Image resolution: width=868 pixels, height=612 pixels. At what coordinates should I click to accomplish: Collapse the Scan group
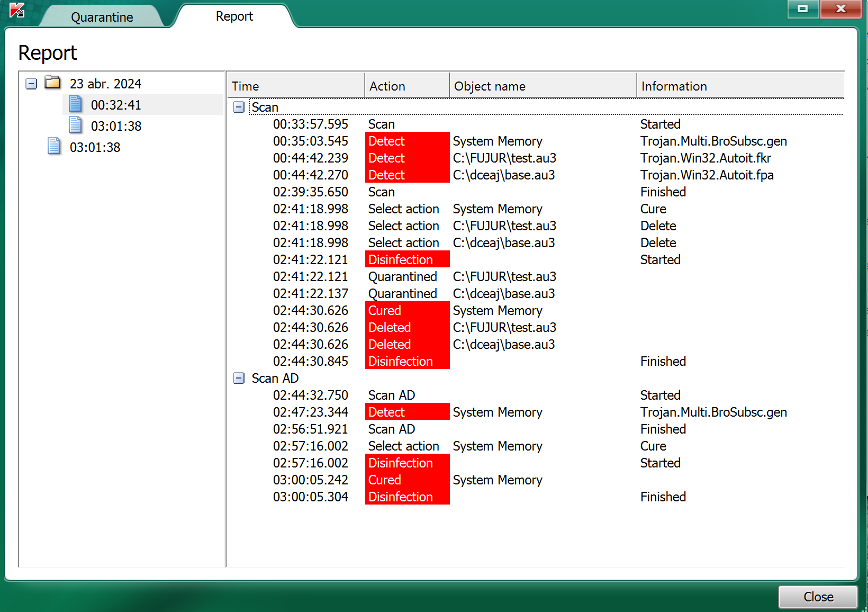[239, 107]
